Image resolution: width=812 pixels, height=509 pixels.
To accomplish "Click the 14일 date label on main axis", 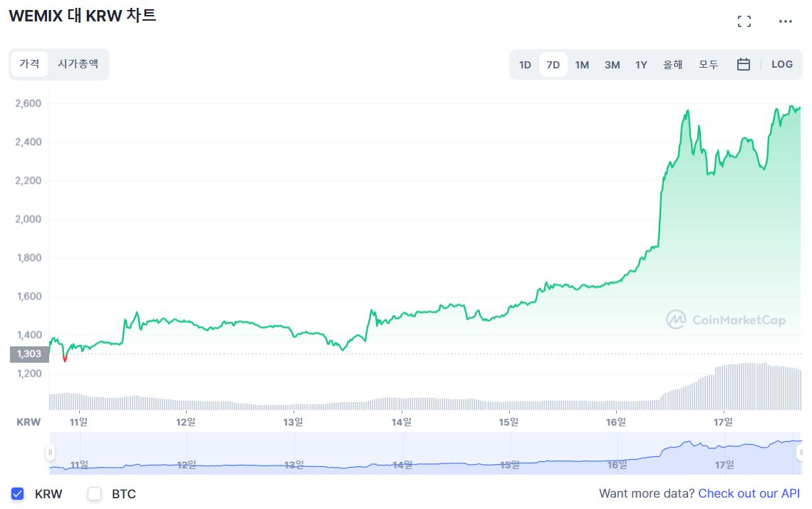I will point(401,423).
